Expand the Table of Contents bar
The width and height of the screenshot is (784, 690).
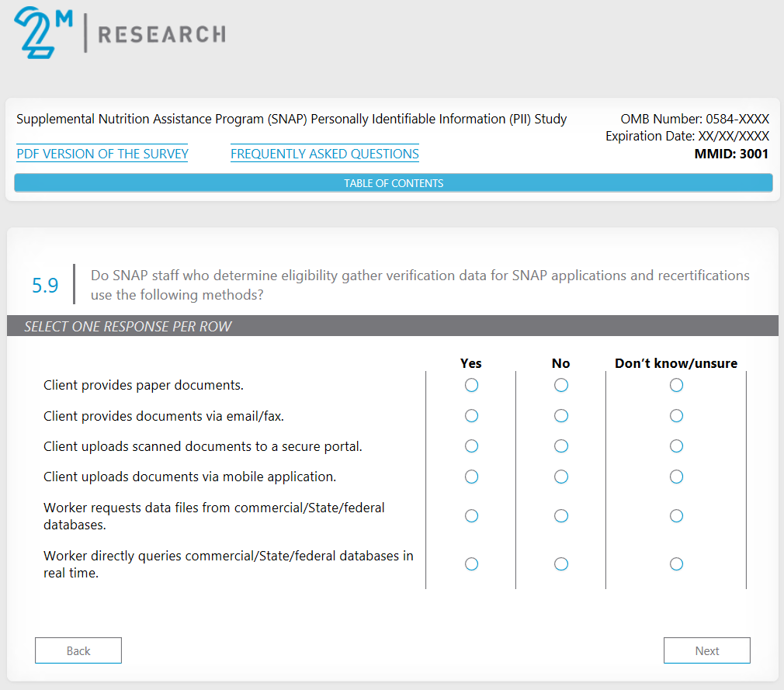(394, 183)
